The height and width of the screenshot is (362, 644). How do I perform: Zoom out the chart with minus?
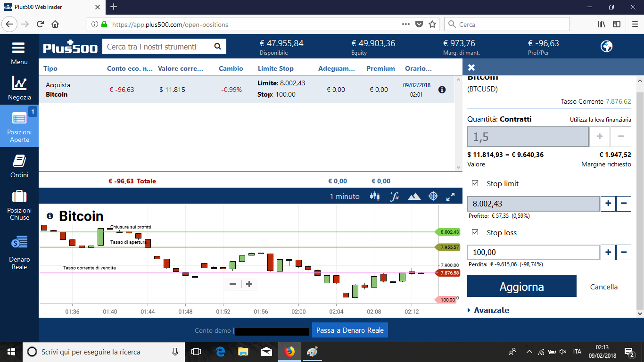pyautogui.click(x=232, y=284)
